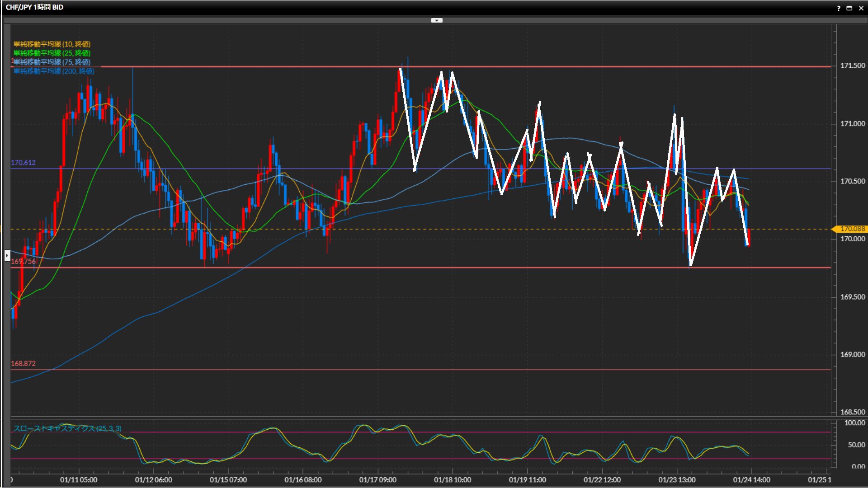The width and height of the screenshot is (868, 488).
Task: Click the 200-period moving average label
Action: pos(54,71)
